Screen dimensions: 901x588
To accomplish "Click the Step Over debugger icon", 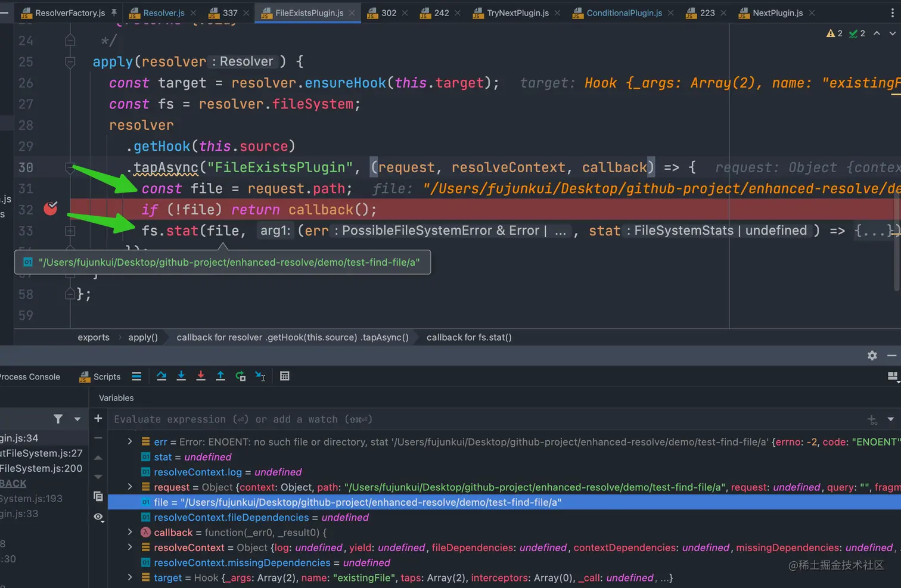I will click(161, 376).
